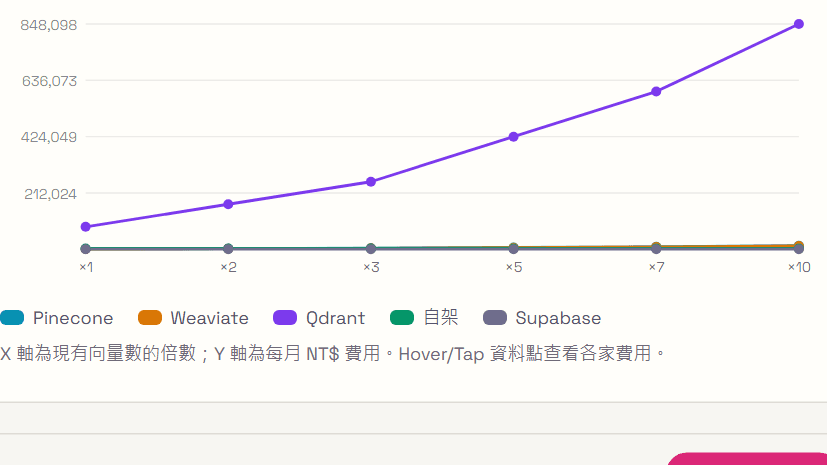
Task: Click the 636,073 y-axis label
Action: 49,81
